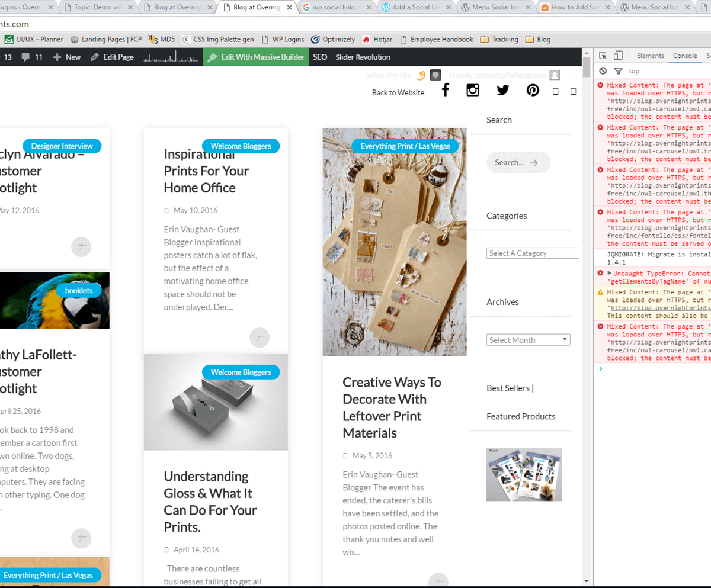The width and height of the screenshot is (711, 588).
Task: Click the sidebar Search input field
Action: [510, 162]
